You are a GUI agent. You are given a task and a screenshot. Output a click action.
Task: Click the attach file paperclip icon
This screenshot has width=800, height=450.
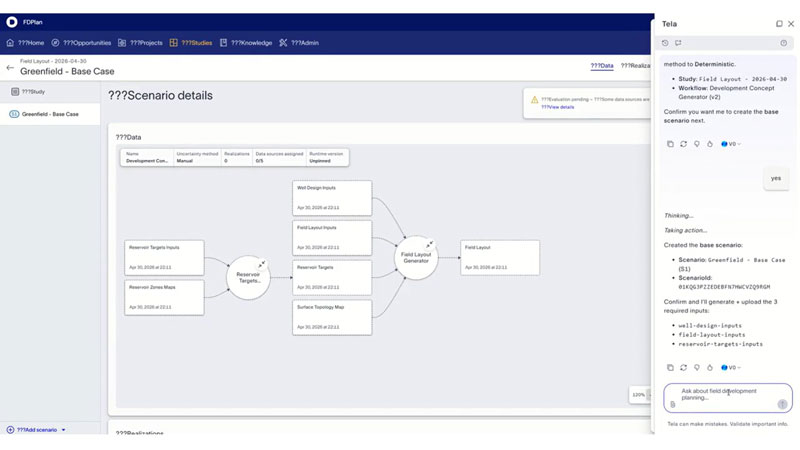(672, 405)
